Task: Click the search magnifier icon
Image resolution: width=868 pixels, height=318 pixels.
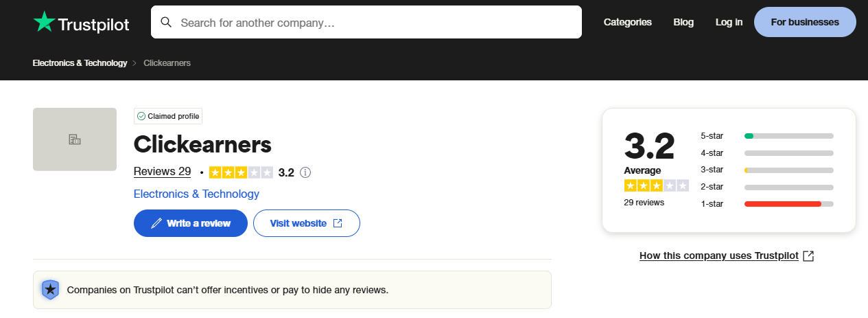Action: click(166, 22)
